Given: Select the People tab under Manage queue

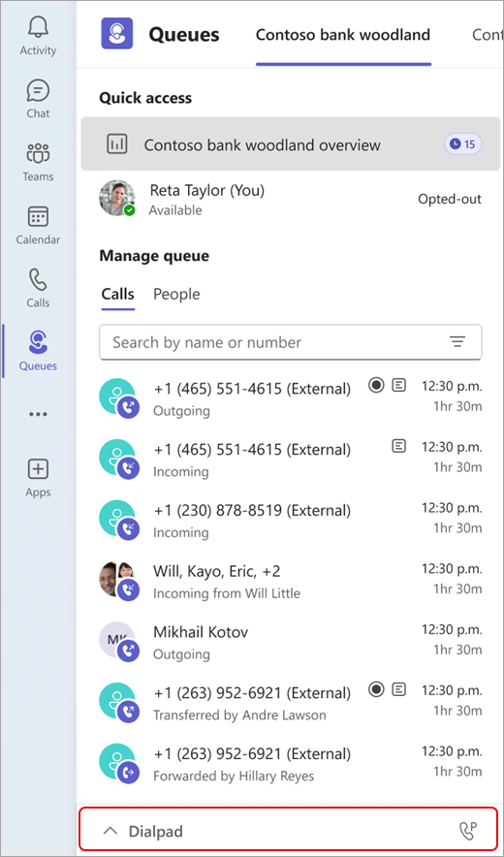Looking at the screenshot, I should pos(176,294).
